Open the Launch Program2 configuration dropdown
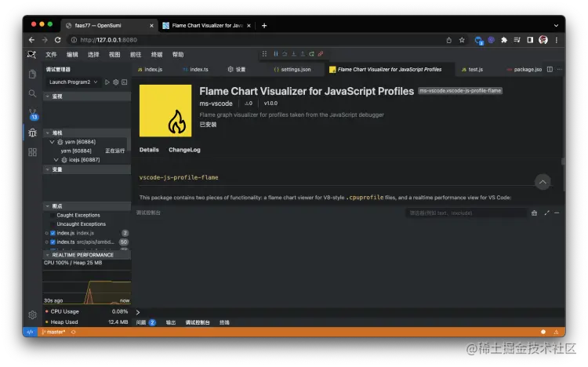Image resolution: width=588 pixels, height=367 pixels. [x=74, y=82]
